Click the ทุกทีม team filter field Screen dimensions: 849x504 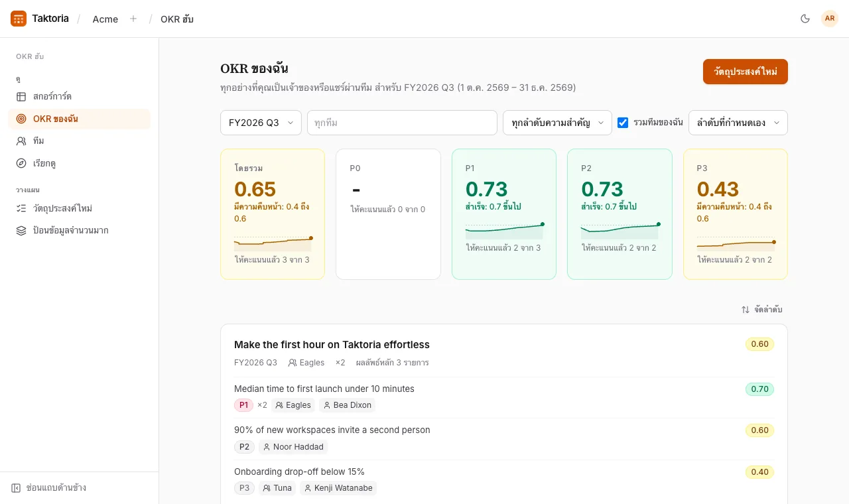point(402,123)
